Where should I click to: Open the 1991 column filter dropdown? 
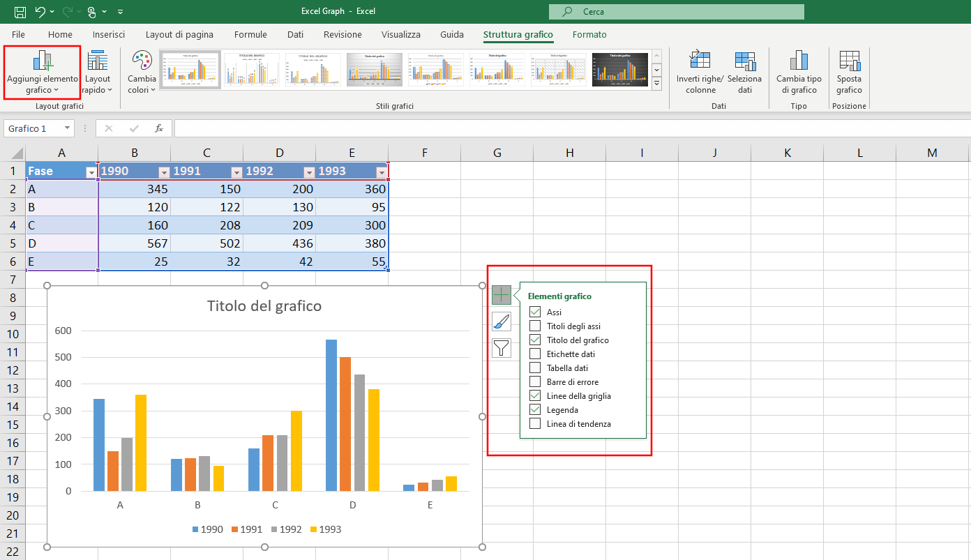click(236, 172)
